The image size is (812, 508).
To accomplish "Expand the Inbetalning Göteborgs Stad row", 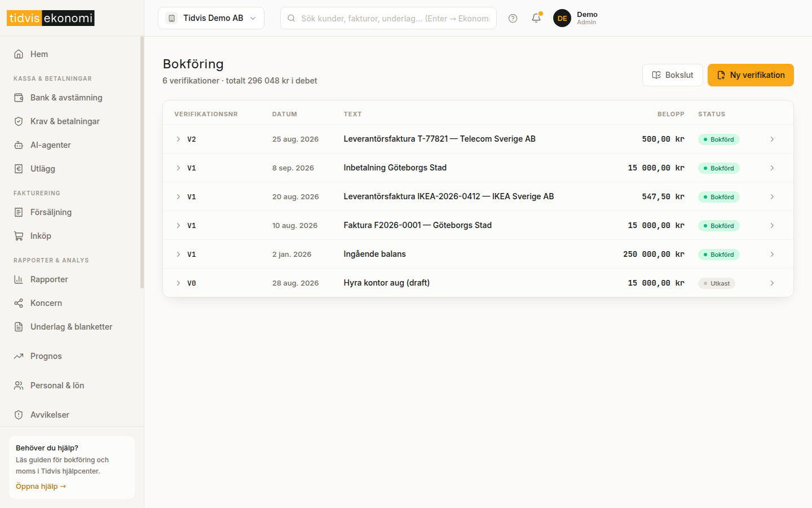I will [178, 168].
